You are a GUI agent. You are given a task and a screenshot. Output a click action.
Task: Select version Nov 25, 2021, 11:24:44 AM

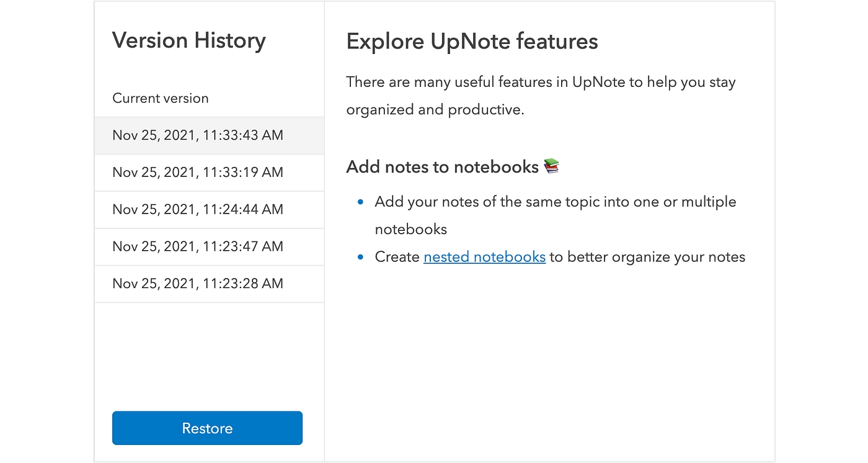click(x=209, y=210)
